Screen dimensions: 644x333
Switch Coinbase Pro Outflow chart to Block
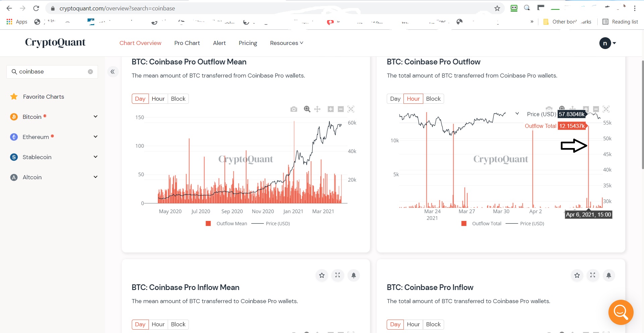tap(433, 99)
